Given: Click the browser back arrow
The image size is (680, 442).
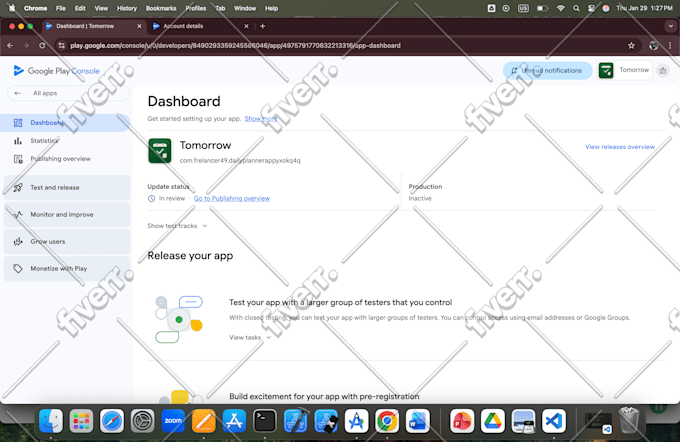Looking at the screenshot, I should [x=10, y=46].
